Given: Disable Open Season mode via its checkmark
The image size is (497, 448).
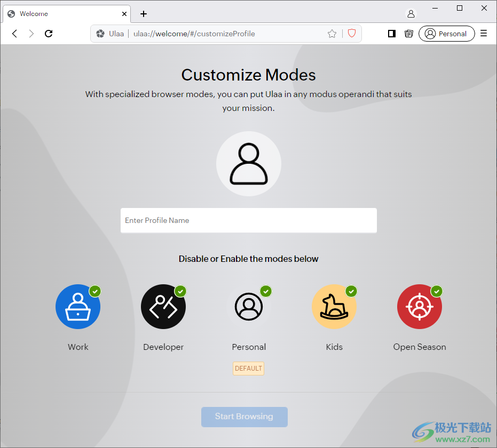Looking at the screenshot, I should click(437, 291).
